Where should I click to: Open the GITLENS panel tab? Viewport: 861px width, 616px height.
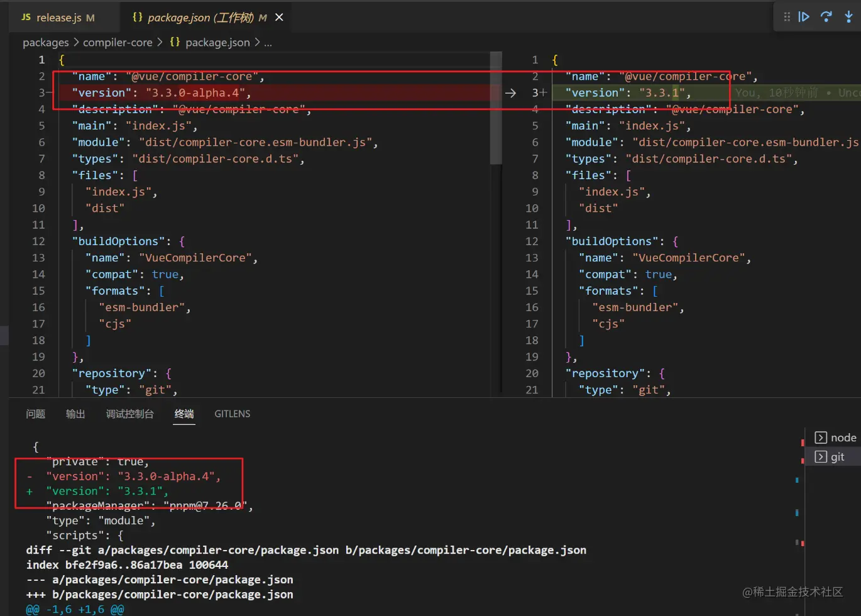pos(233,414)
